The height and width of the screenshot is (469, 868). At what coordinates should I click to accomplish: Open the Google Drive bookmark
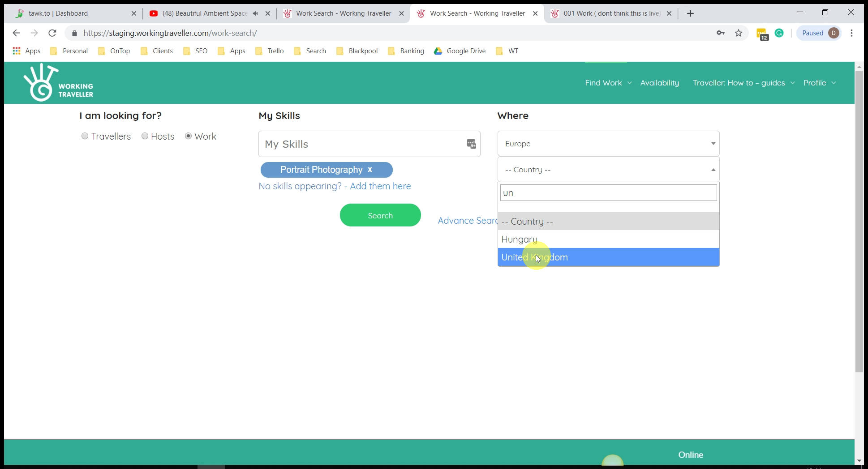pyautogui.click(x=460, y=51)
